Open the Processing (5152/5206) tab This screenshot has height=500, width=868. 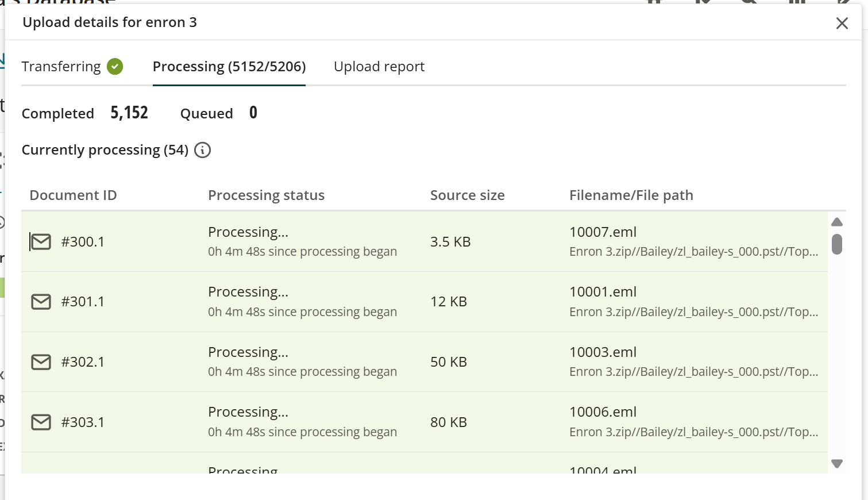pyautogui.click(x=229, y=67)
